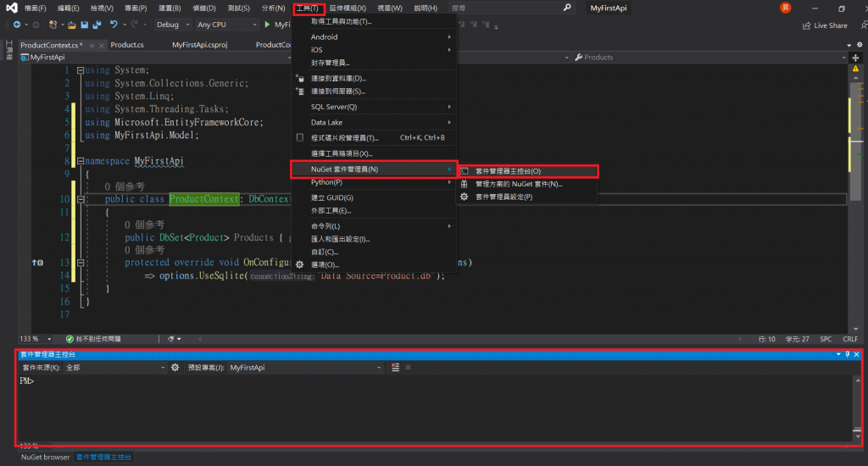Switch to the NuGet browser bottom tab

(x=46, y=458)
